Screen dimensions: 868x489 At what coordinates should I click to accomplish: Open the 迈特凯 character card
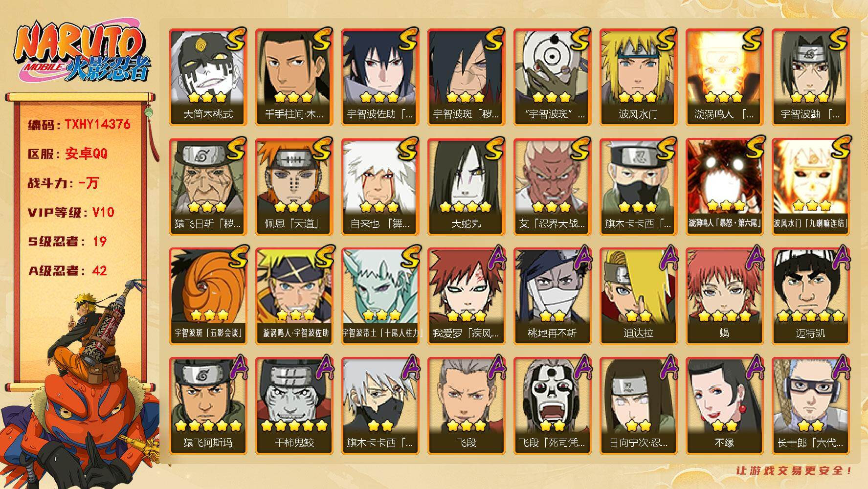(x=810, y=296)
